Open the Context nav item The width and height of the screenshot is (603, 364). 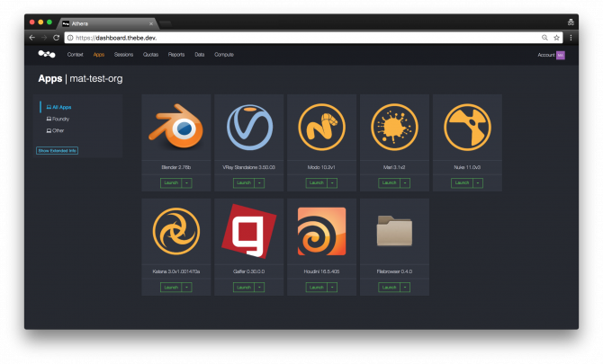(x=75, y=55)
